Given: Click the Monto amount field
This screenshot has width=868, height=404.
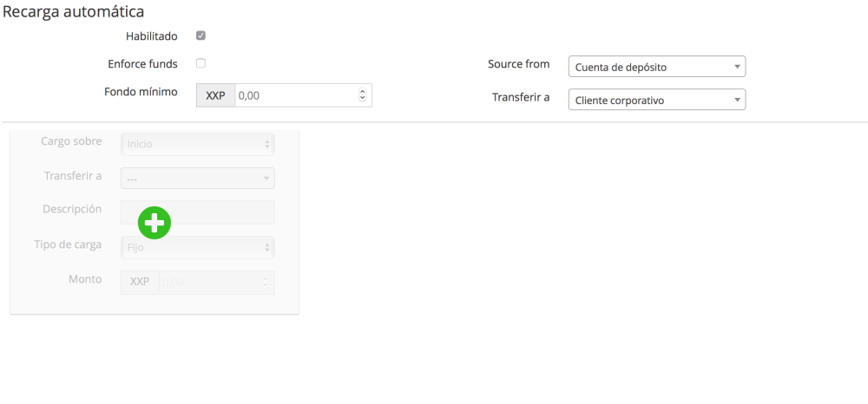Looking at the screenshot, I should click(208, 282).
